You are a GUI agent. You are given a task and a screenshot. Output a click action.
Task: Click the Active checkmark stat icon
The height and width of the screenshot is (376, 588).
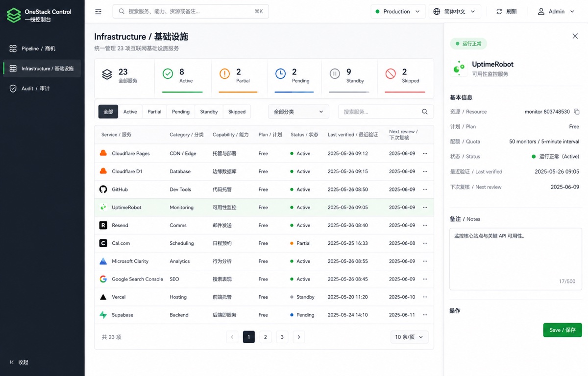point(168,73)
